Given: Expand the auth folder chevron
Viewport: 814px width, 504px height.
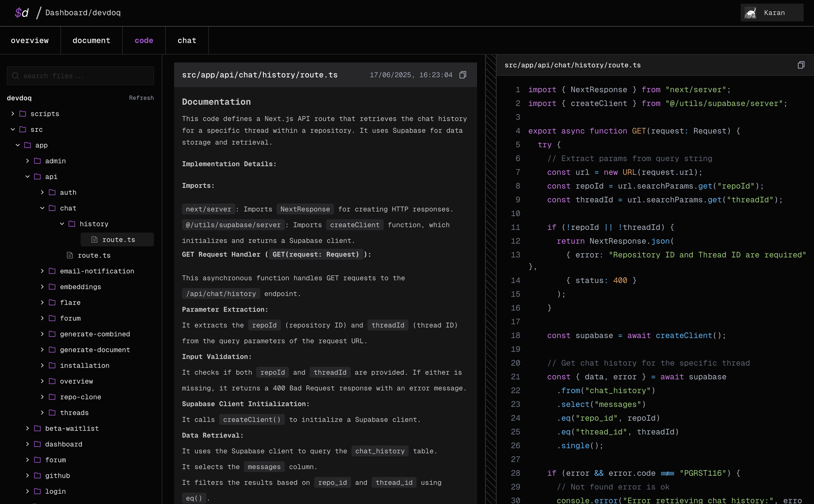Looking at the screenshot, I should [42, 192].
